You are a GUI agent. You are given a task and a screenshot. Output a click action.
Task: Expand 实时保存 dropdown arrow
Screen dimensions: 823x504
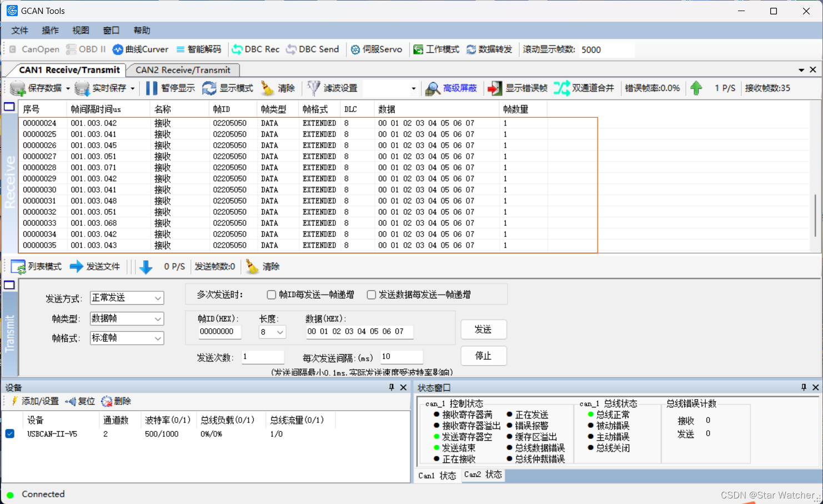(x=133, y=88)
